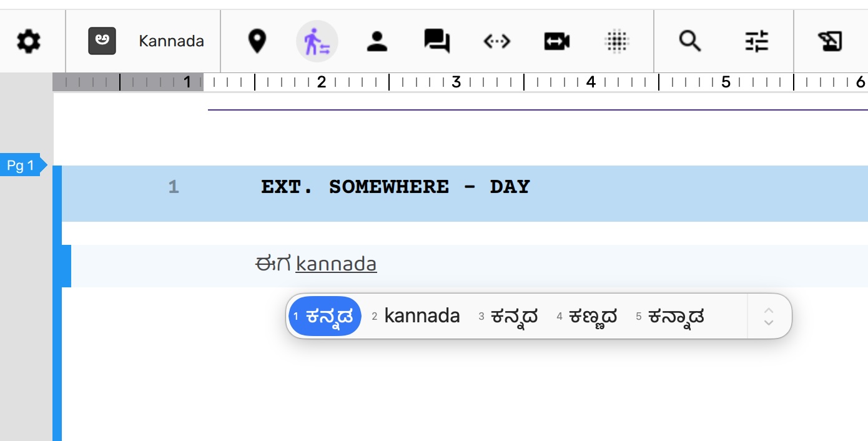Choose suggestion 2 'kannada' in candidate bar
The image size is (868, 441).
tap(416, 316)
